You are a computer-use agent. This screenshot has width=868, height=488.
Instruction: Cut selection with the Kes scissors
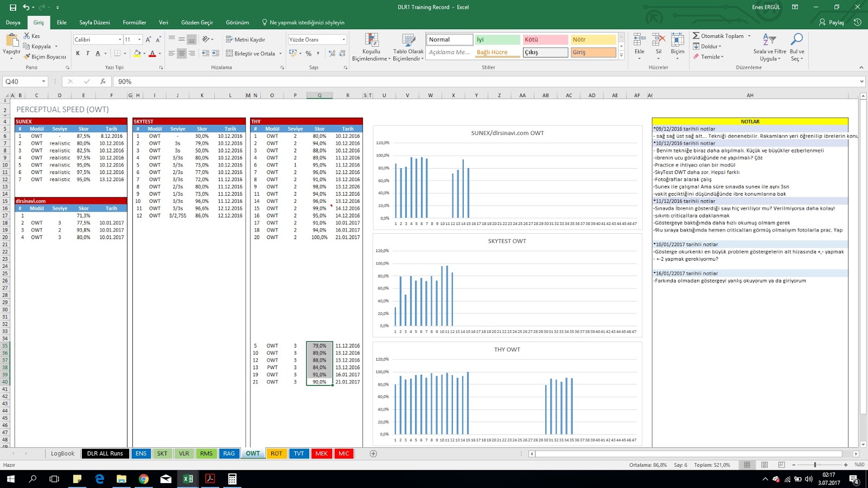point(32,36)
